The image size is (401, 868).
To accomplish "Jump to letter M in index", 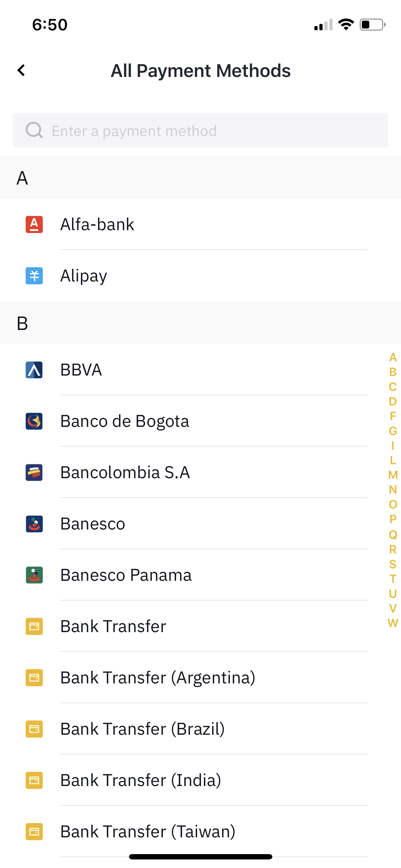I will click(393, 475).
